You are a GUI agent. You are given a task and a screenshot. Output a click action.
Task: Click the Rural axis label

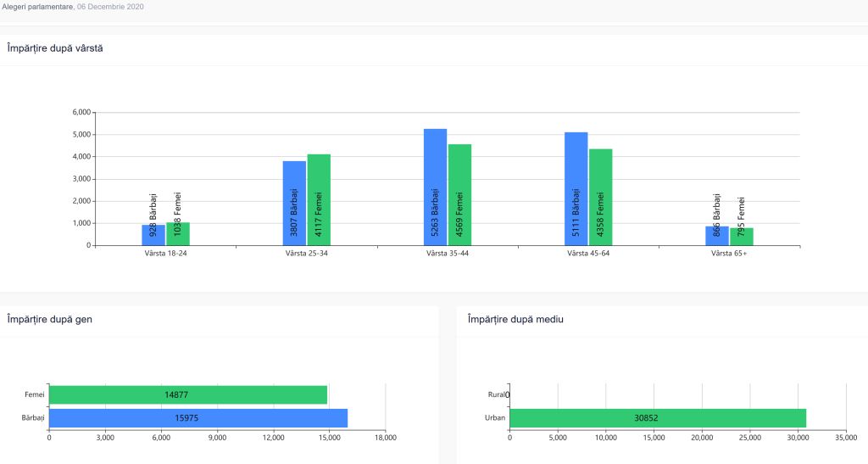(496, 394)
